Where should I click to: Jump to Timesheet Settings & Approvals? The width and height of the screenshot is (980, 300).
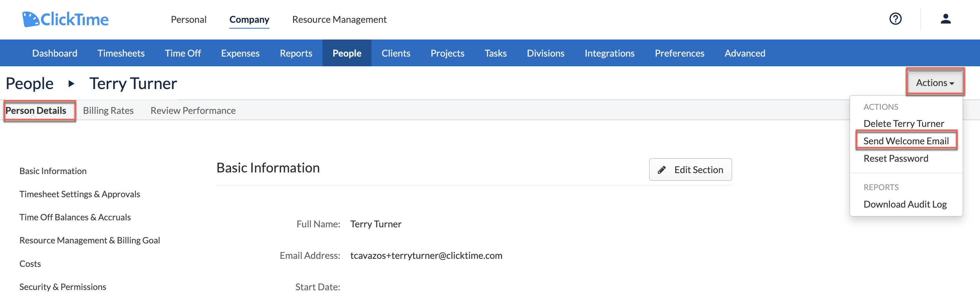tap(80, 194)
